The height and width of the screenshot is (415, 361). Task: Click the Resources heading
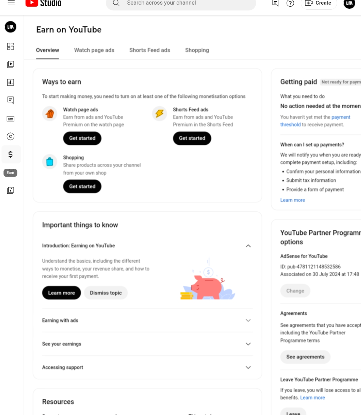click(x=58, y=402)
